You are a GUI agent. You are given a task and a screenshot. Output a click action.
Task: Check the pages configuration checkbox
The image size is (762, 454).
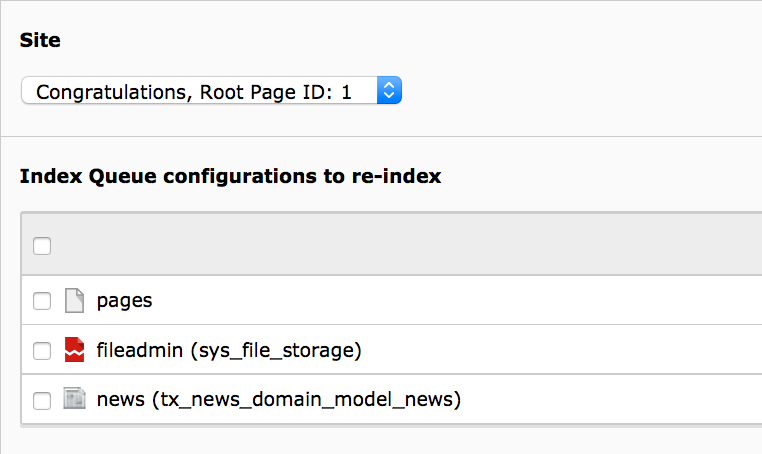[42, 300]
